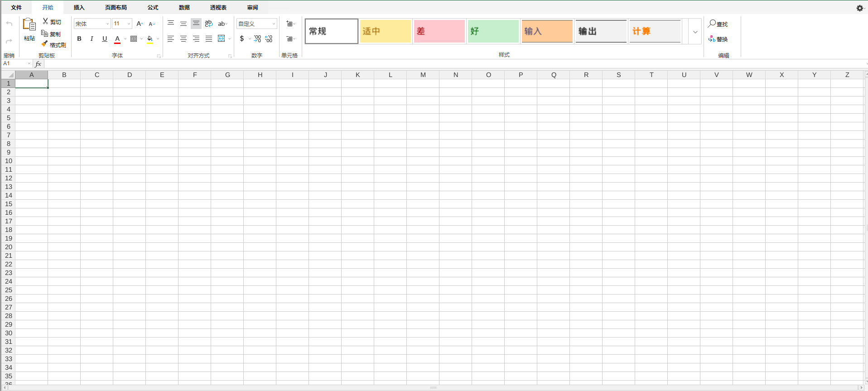
Task: Expand the cell styles gallery
Action: point(695,32)
